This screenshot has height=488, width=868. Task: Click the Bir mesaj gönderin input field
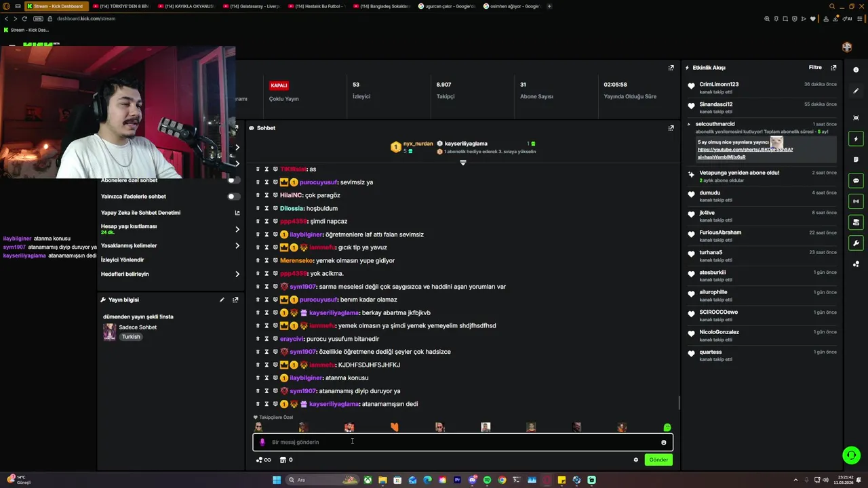point(463,442)
